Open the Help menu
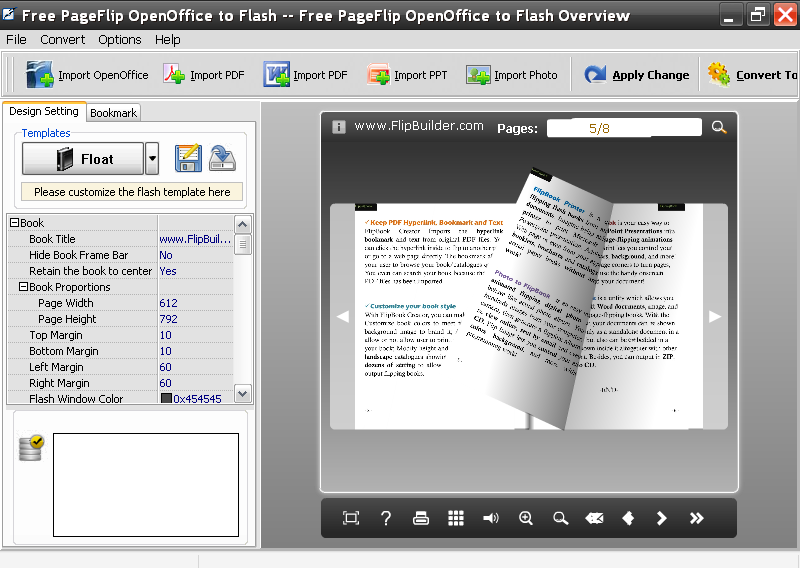This screenshot has width=800, height=568. coord(168,40)
